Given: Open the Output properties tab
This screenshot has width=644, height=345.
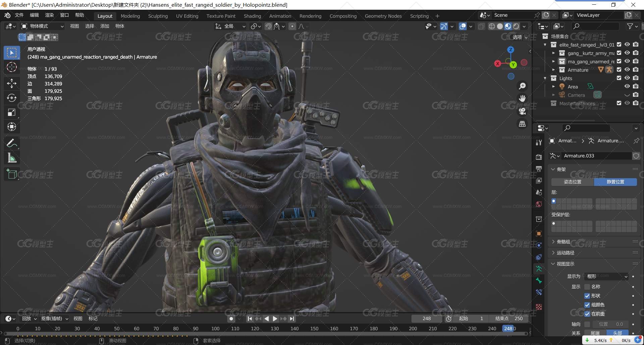Looking at the screenshot, I should pyautogui.click(x=539, y=169).
